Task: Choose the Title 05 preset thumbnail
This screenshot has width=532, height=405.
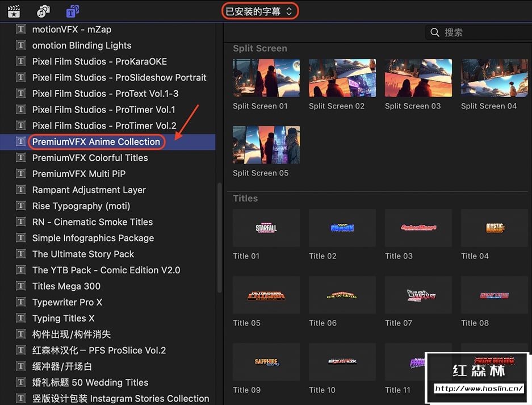Action: (266, 295)
